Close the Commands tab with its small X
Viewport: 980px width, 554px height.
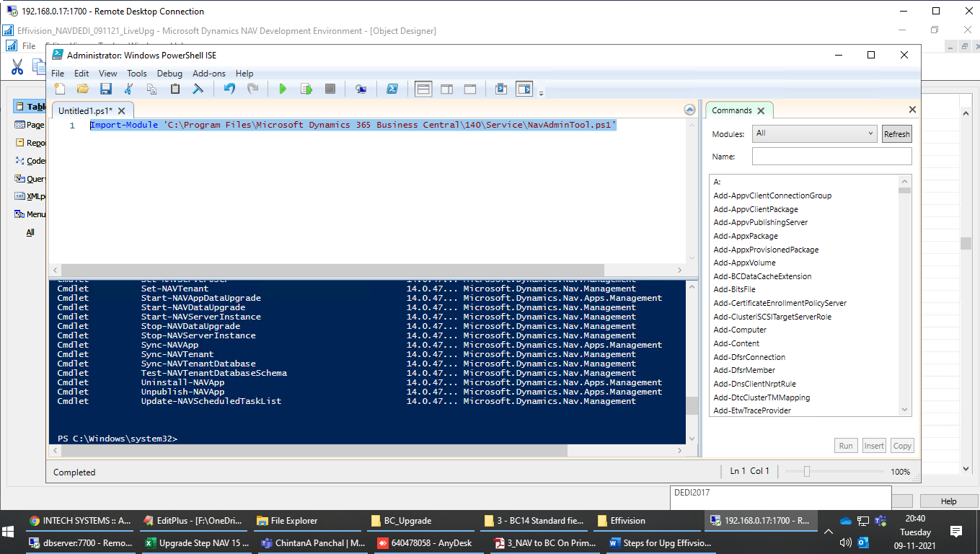pyautogui.click(x=761, y=110)
